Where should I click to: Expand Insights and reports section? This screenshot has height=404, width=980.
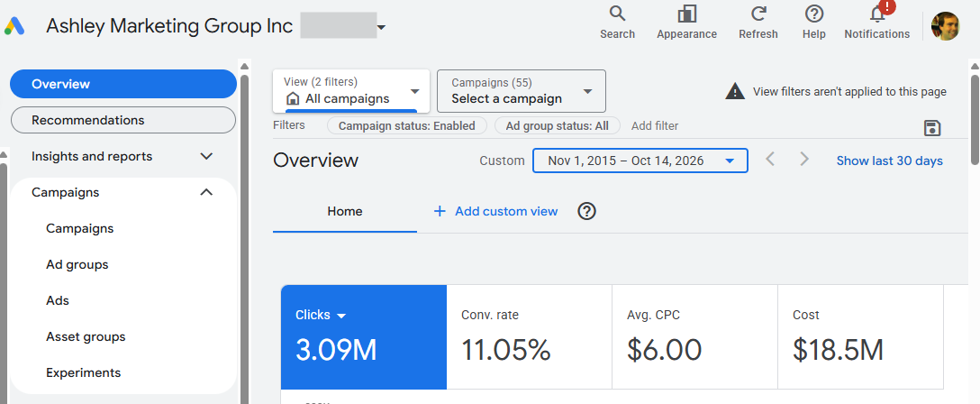click(123, 156)
